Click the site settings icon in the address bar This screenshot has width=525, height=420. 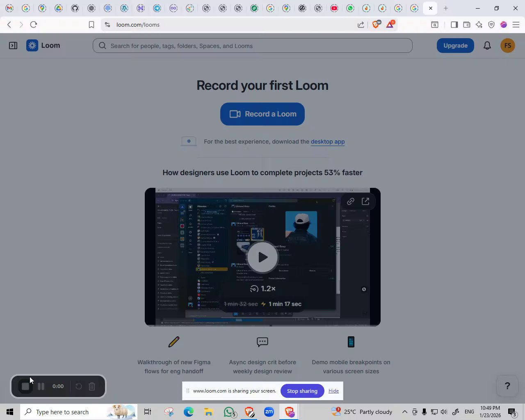[107, 25]
